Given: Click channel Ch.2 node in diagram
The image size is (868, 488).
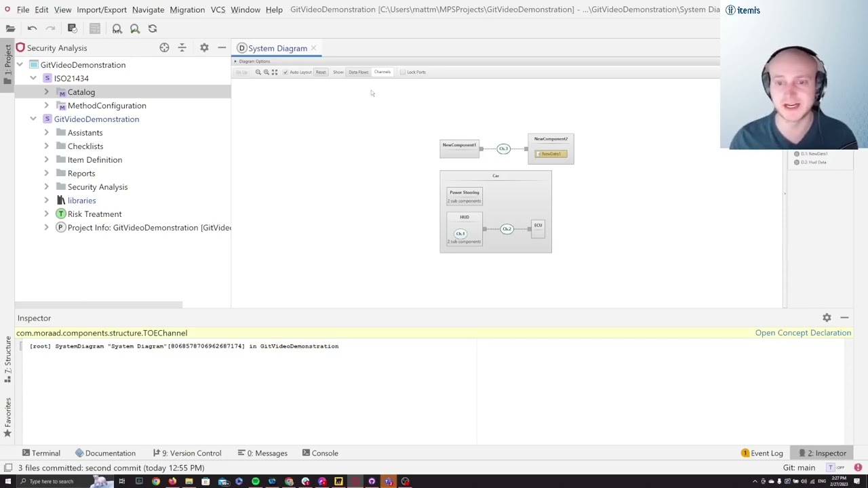Looking at the screenshot, I should 507,228.
